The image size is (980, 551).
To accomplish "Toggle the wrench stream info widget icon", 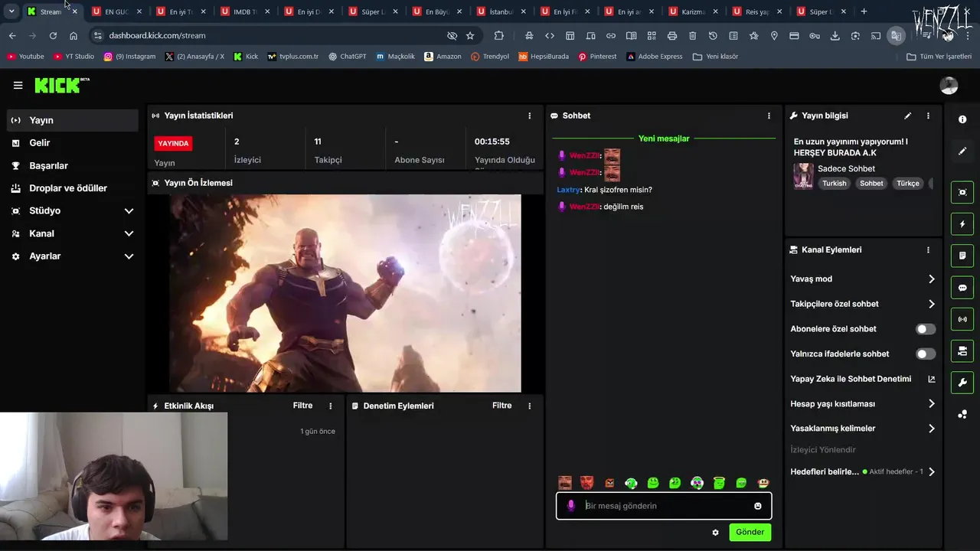I will coord(962,383).
